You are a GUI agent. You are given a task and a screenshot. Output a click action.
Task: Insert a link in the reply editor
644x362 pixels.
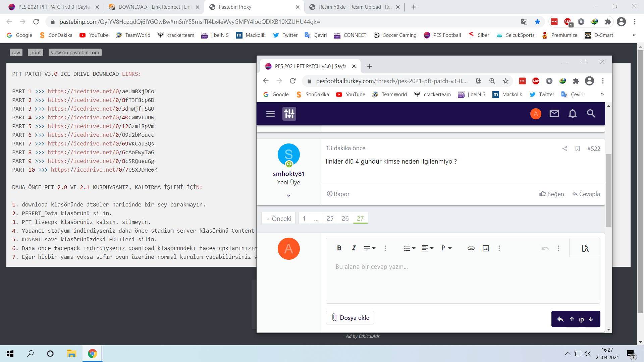click(x=471, y=248)
